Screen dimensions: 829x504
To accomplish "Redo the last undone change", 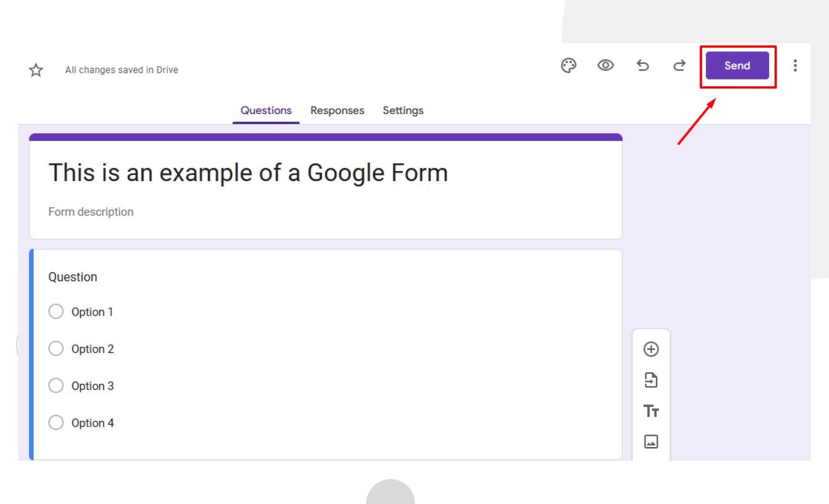I will pyautogui.click(x=679, y=65).
